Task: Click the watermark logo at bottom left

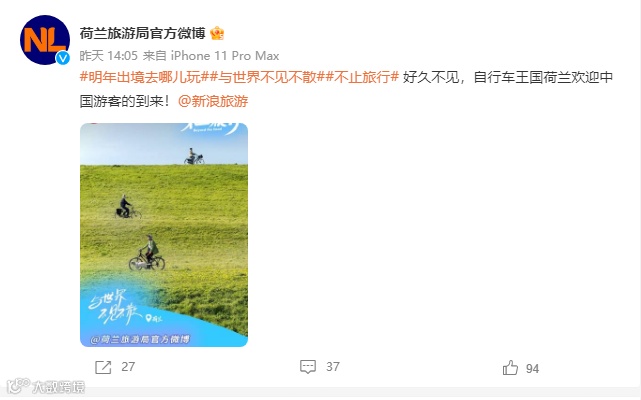Action: point(46,386)
